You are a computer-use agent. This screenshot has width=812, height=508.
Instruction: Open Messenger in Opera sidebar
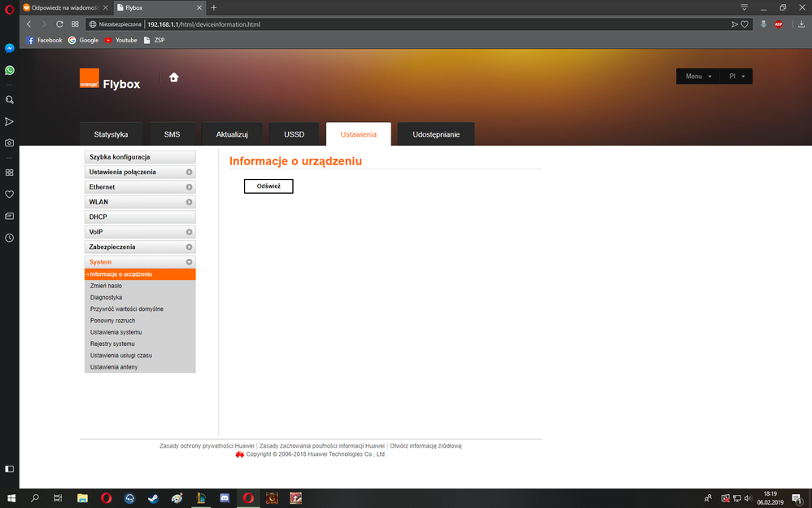coord(9,48)
